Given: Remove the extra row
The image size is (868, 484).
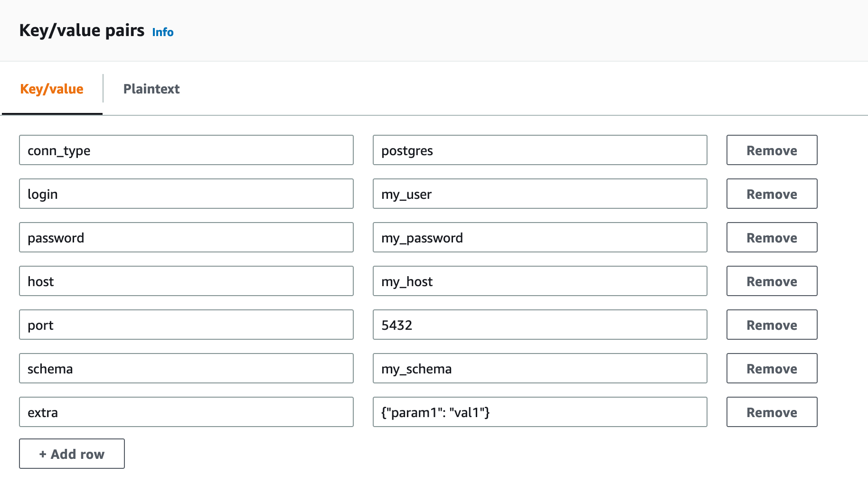Looking at the screenshot, I should coord(771,412).
